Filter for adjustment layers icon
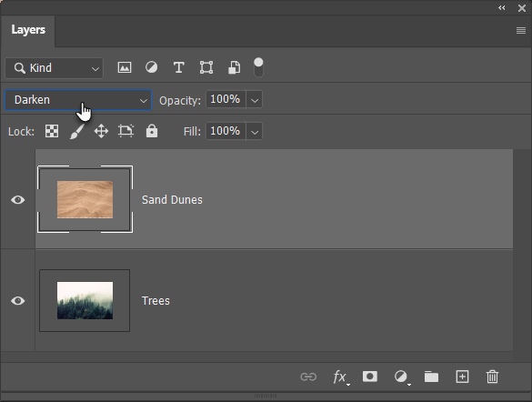The image size is (532, 402). [151, 67]
